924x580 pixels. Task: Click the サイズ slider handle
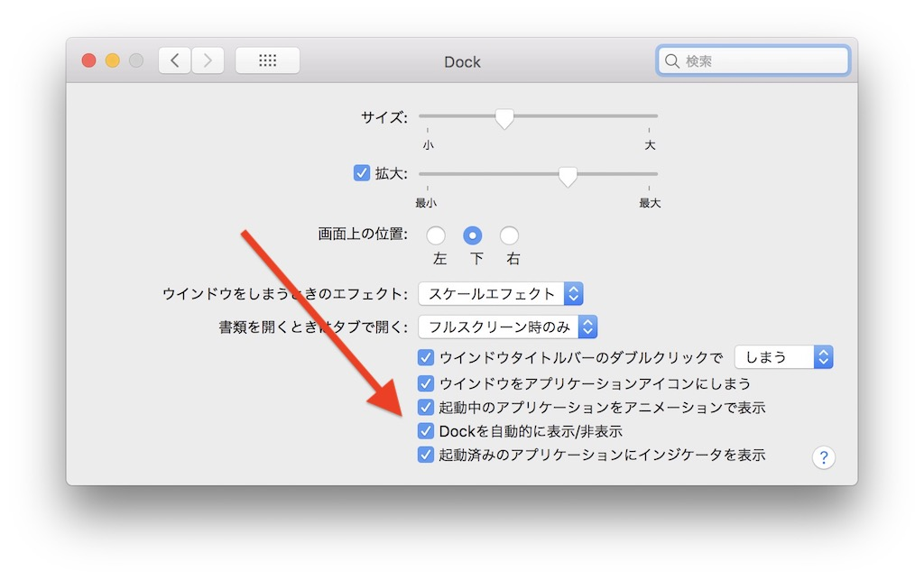coord(504,118)
